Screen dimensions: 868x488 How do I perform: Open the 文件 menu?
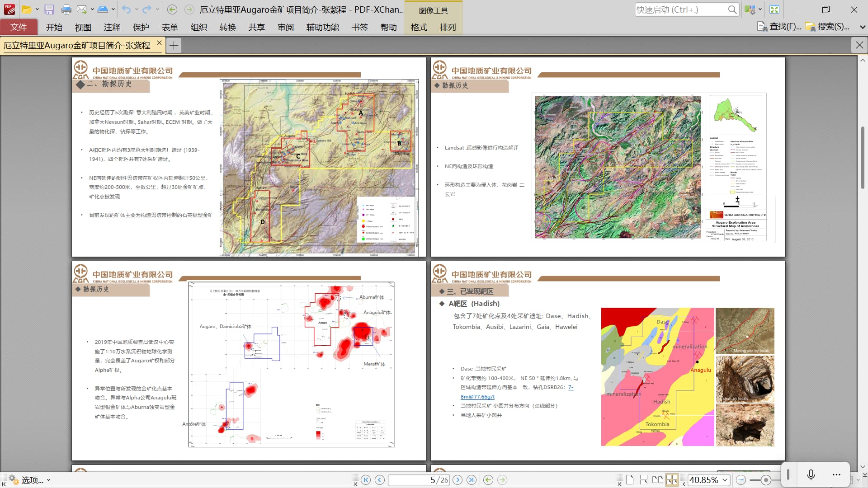19,27
